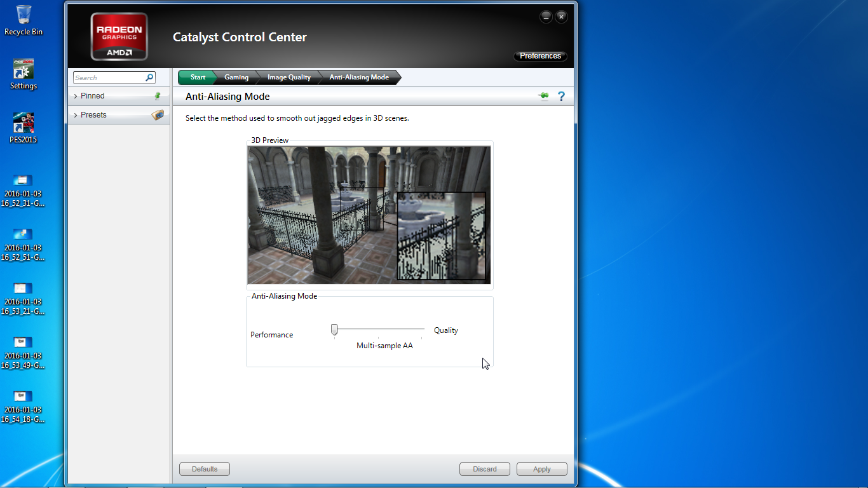Click the anti-aliasing slider thumb

[x=334, y=329]
